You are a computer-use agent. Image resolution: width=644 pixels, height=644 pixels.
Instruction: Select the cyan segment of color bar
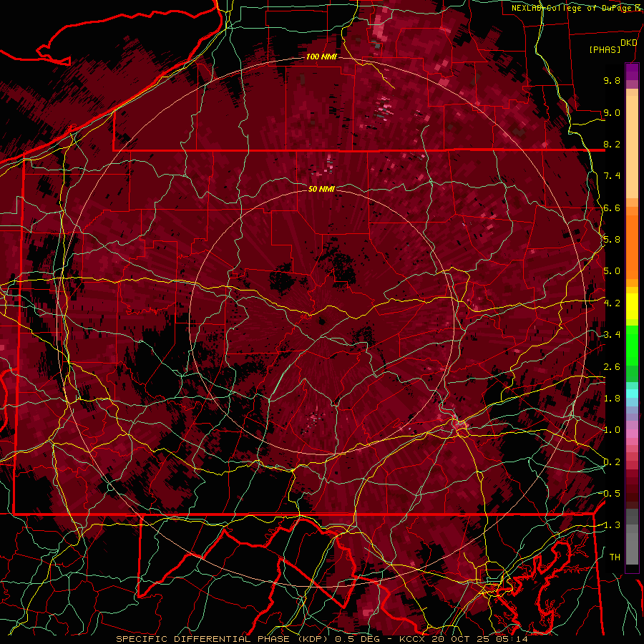coord(632,394)
